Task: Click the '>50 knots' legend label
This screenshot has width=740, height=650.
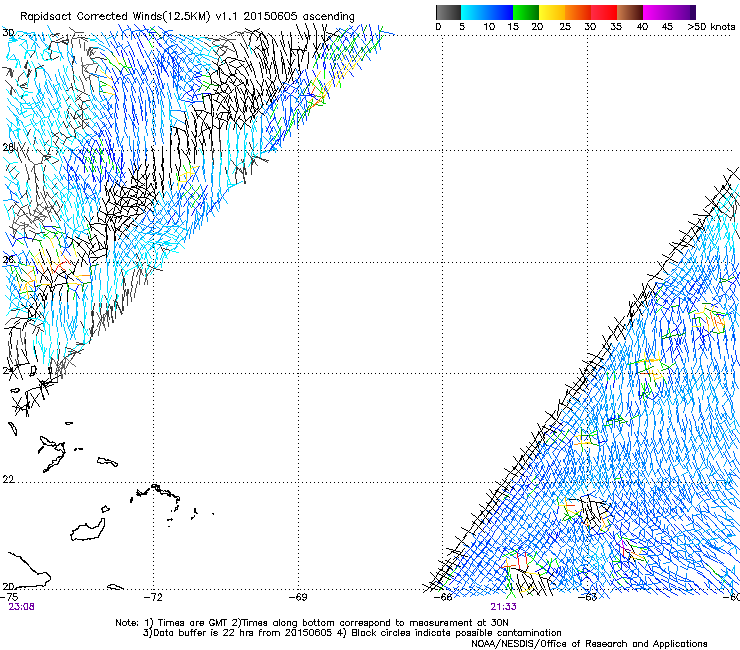Action: (711, 27)
